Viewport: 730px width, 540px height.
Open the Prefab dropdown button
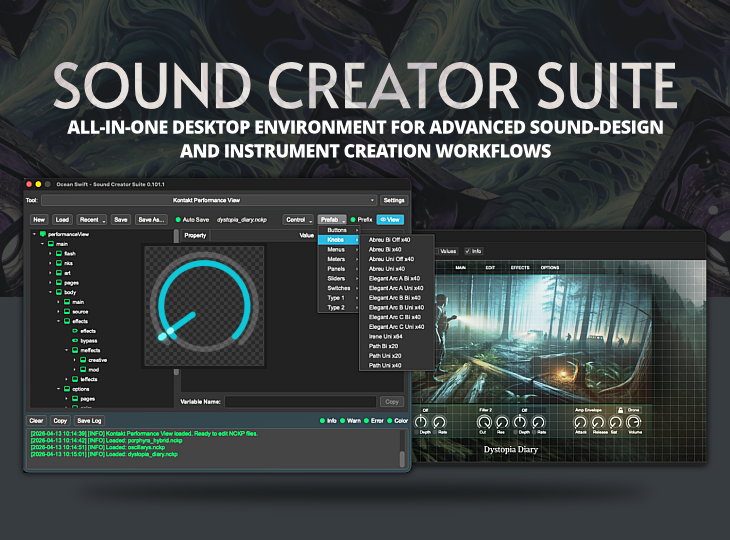[332, 220]
